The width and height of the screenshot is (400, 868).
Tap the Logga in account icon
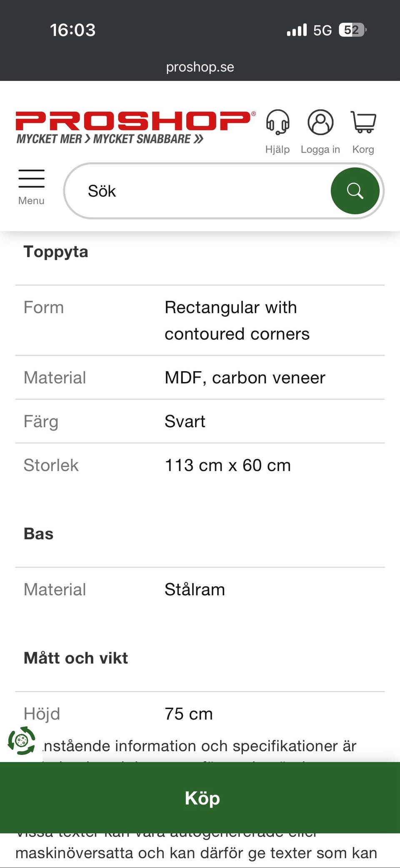(x=320, y=123)
